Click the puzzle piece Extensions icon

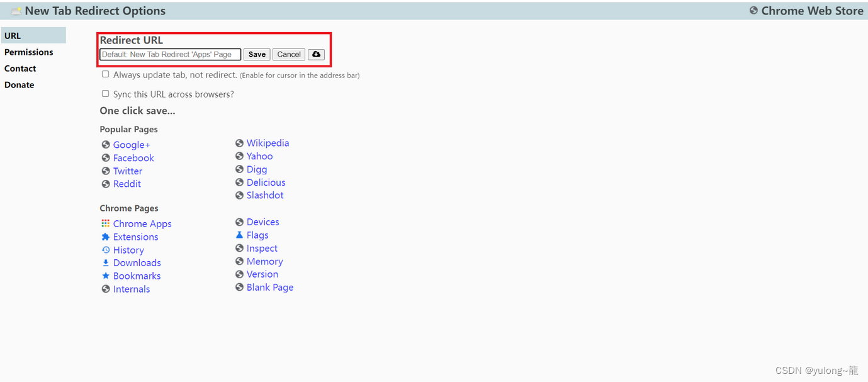[106, 237]
